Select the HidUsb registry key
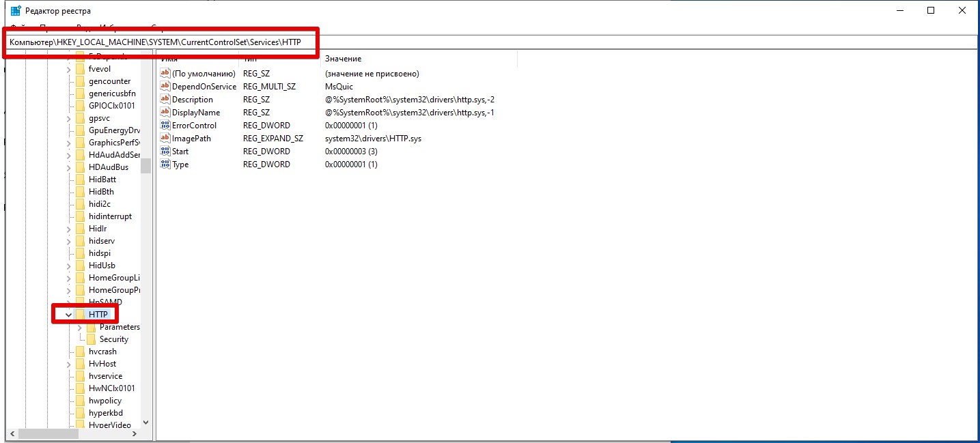This screenshot has height=443, width=980. tap(101, 266)
